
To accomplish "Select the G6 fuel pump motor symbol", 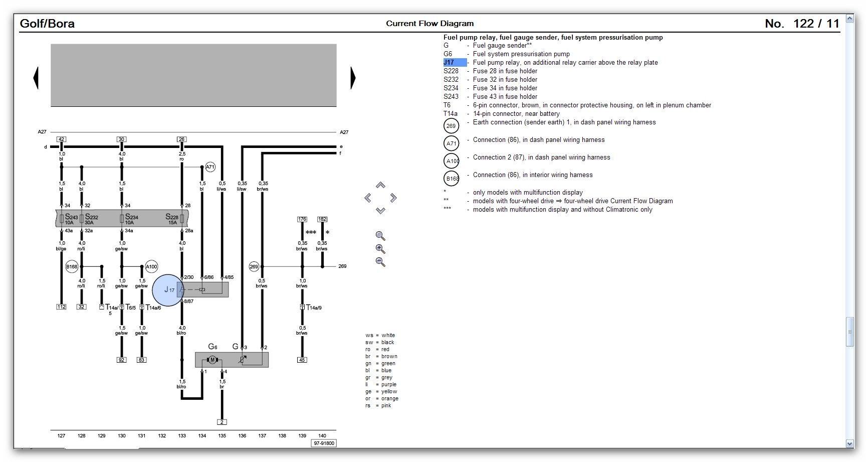I will (x=211, y=359).
